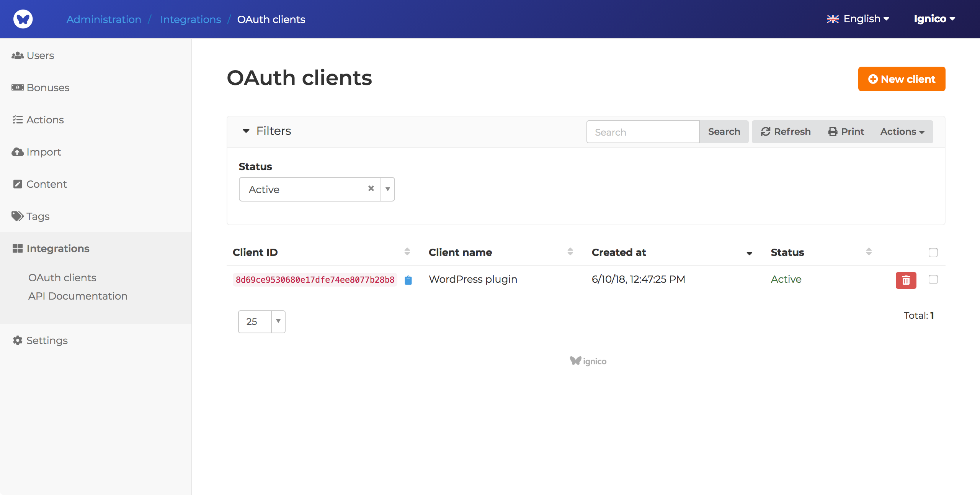Viewport: 980px width, 495px height.
Task: Click the Integrations grid icon
Action: click(18, 249)
